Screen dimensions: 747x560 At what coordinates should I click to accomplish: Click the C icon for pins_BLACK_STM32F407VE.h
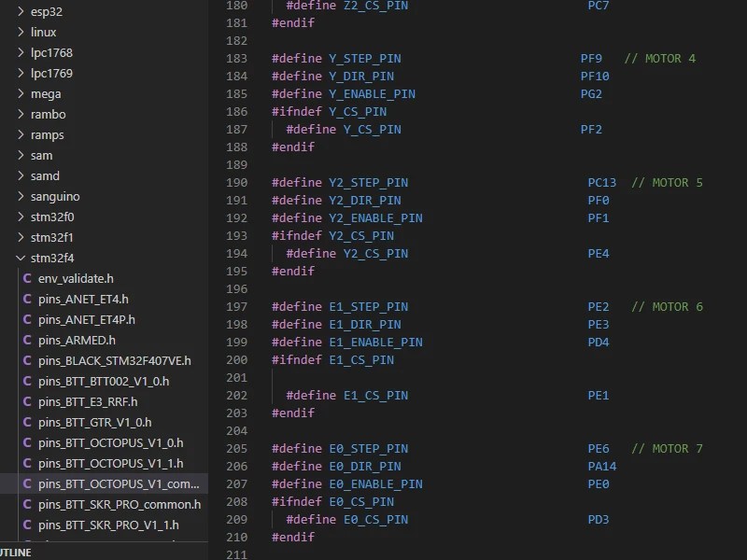coord(26,360)
